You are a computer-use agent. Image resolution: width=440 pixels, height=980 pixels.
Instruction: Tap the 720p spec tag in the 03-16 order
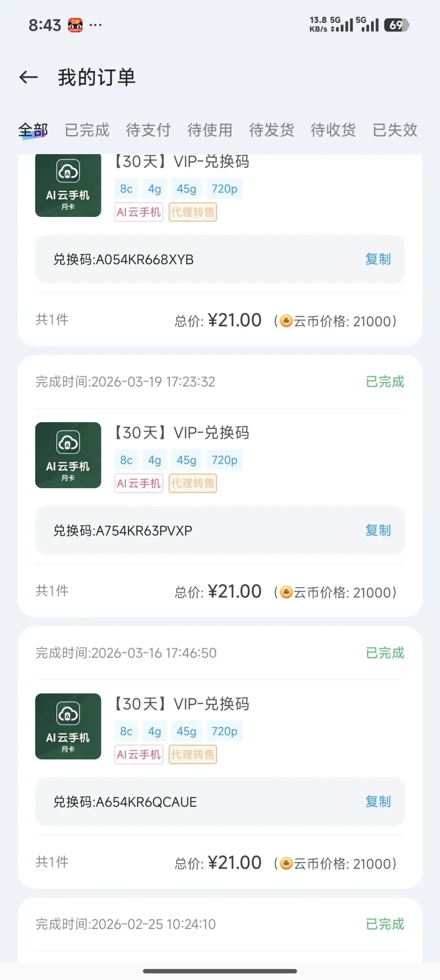[x=224, y=731]
